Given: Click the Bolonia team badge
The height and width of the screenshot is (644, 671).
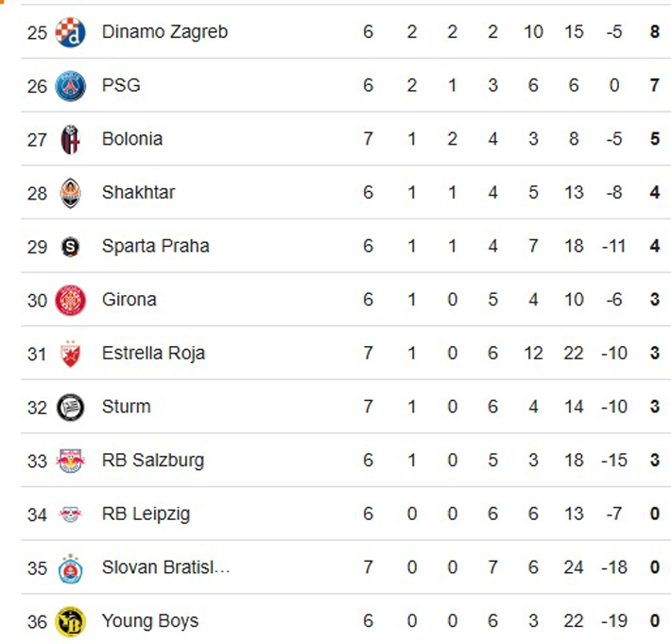Looking at the screenshot, I should [70, 139].
